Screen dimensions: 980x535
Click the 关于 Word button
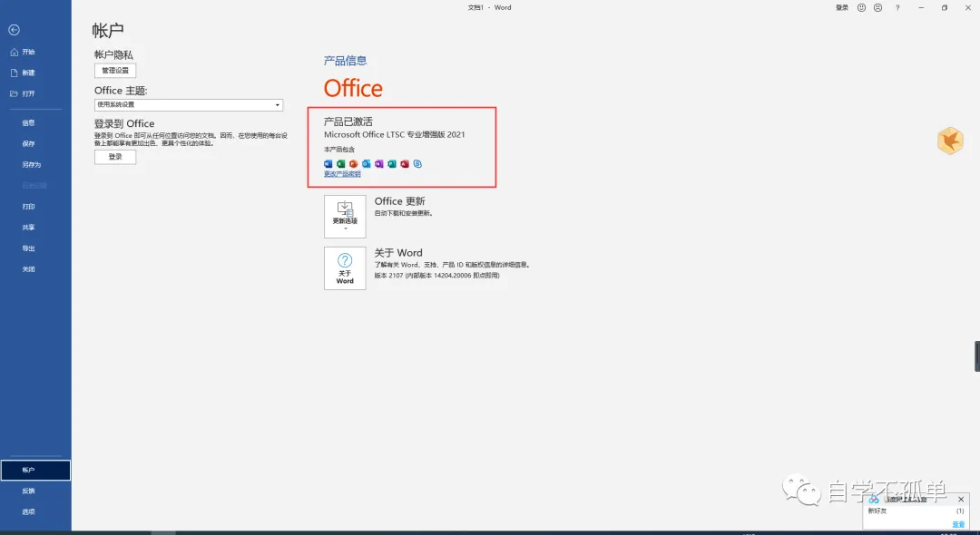[x=345, y=268]
